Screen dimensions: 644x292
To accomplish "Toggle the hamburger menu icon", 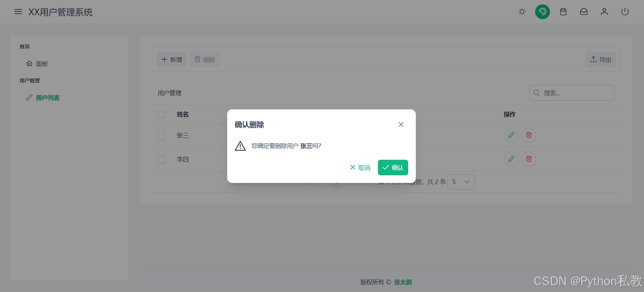I will (x=18, y=12).
